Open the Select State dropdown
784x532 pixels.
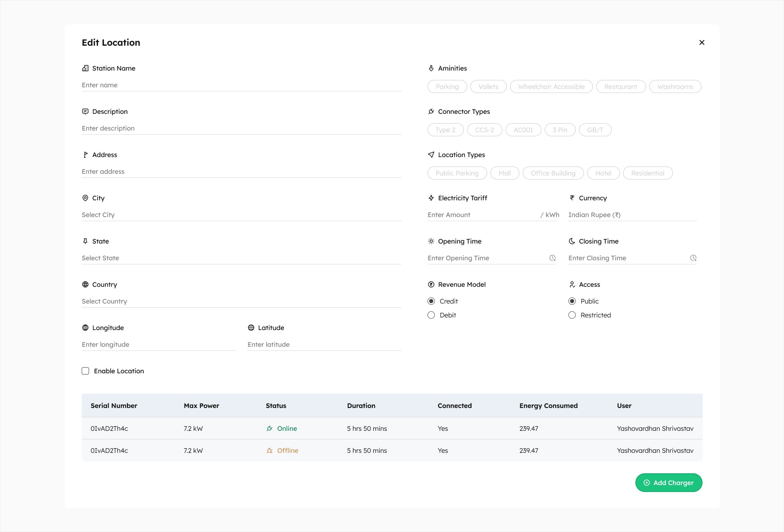tap(241, 258)
